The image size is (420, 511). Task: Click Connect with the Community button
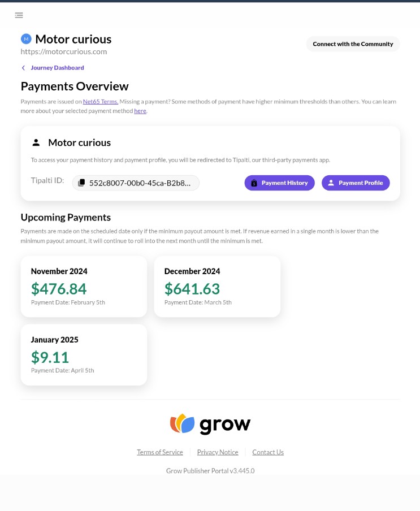(x=353, y=44)
